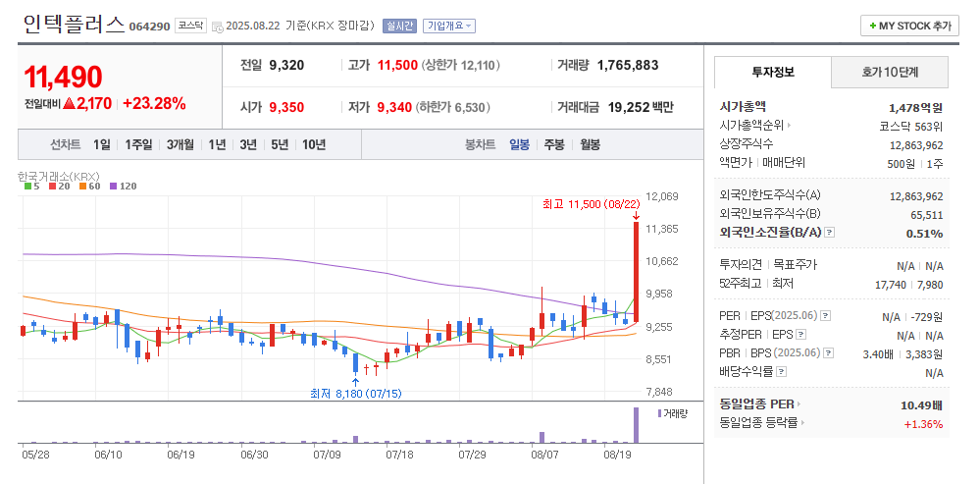The width and height of the screenshot is (980, 484).
Task: Click the 거래대금 value 19,252 백만
Action: [x=641, y=108]
